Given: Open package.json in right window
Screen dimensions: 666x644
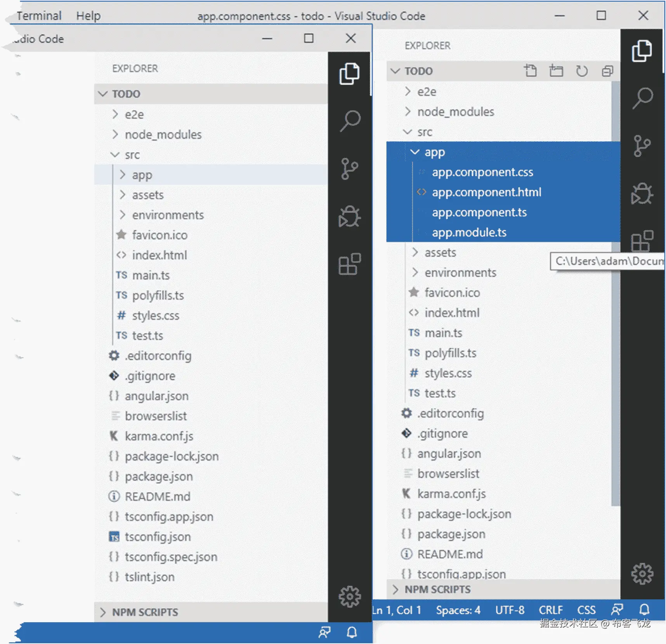Looking at the screenshot, I should tap(503, 535).
